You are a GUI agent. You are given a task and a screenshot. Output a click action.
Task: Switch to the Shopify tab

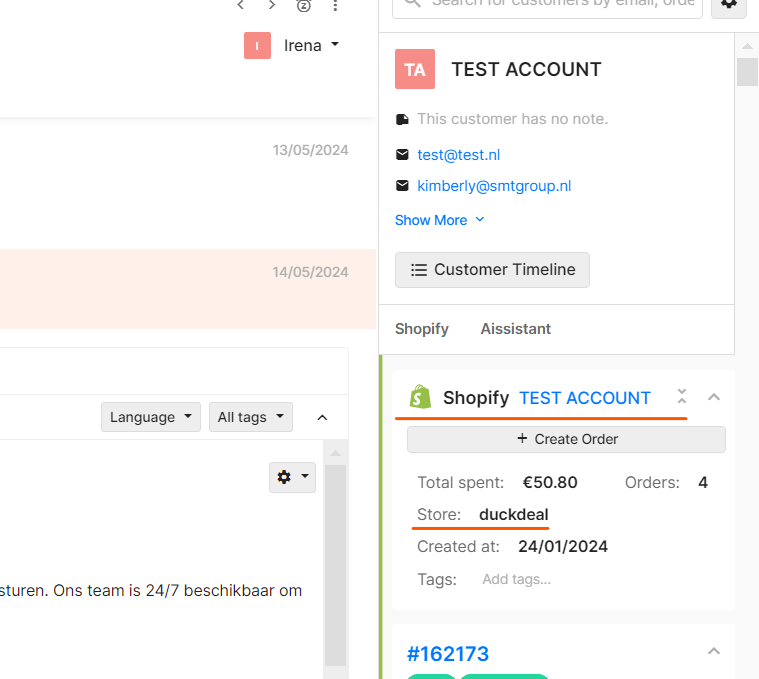click(x=422, y=329)
